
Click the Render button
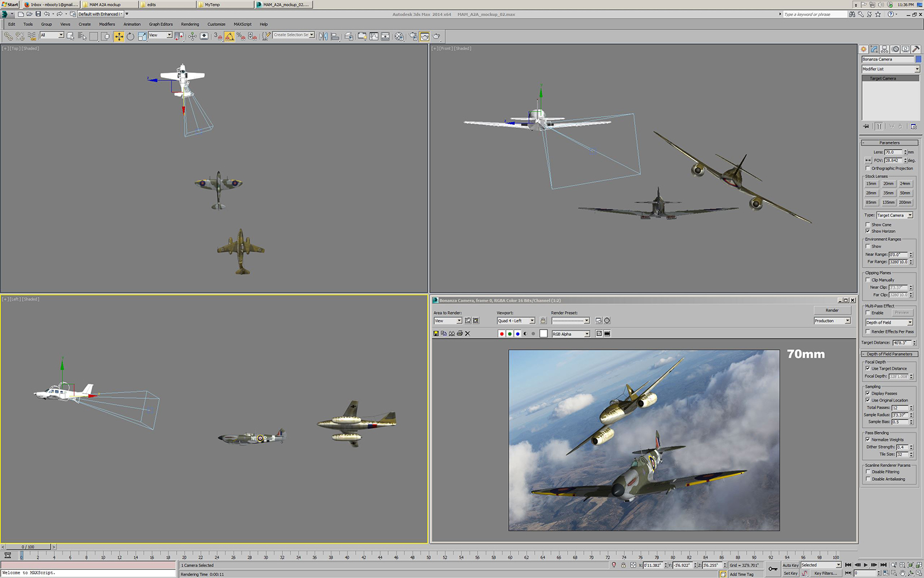tap(832, 310)
